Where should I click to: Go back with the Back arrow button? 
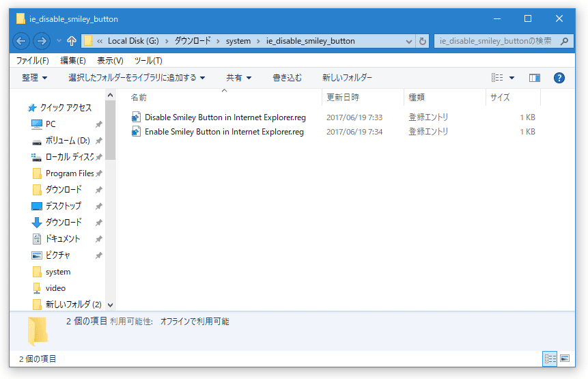click(21, 41)
